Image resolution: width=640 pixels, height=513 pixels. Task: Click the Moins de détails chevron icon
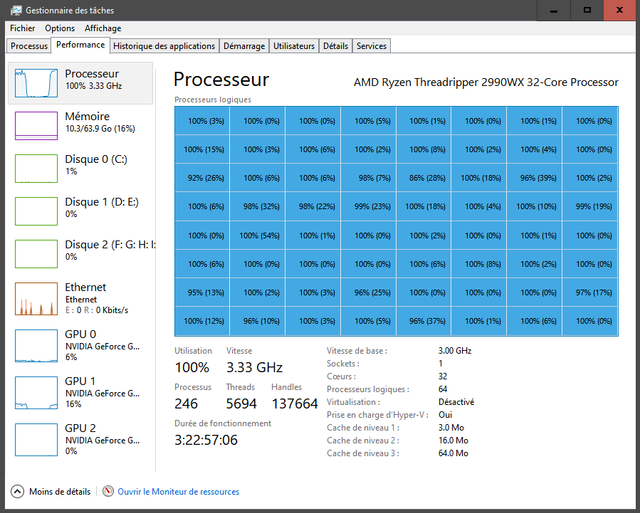17,491
